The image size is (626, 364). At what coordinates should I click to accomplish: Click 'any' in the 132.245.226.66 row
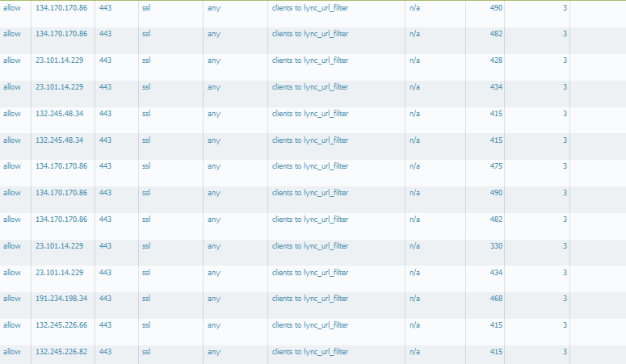click(214, 326)
